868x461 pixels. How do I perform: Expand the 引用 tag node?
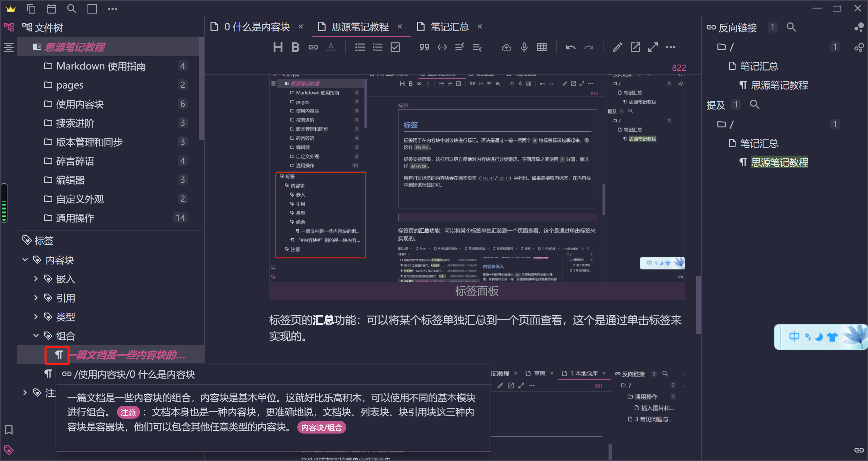pyautogui.click(x=36, y=298)
